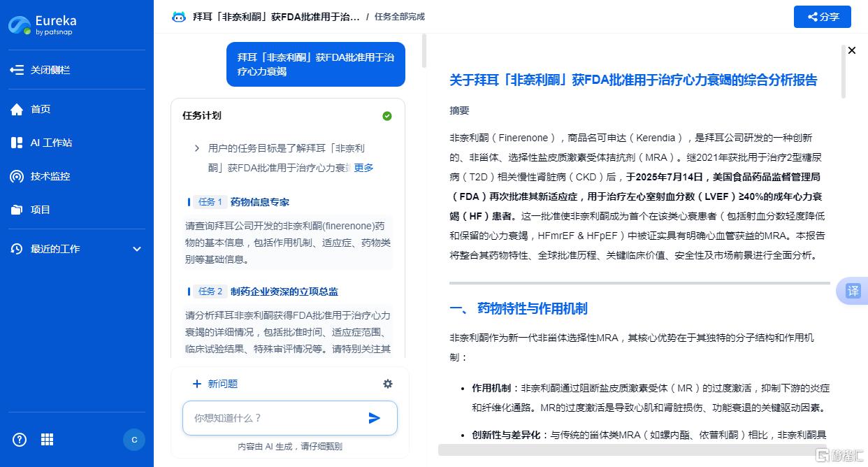The width and height of the screenshot is (868, 467).
Task: Click the close sidebar arrow icon
Action: [17, 70]
